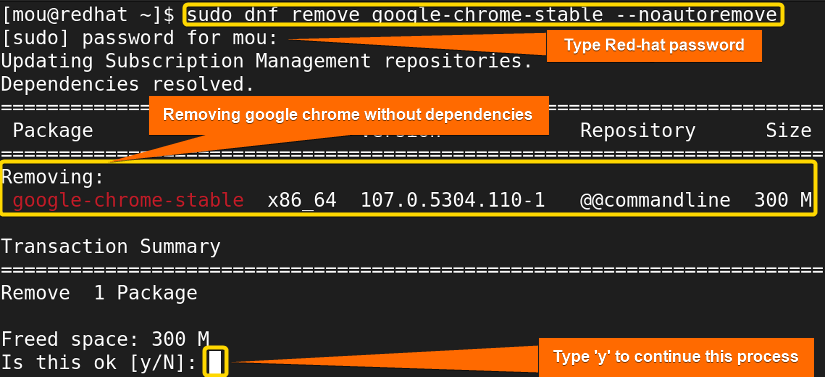Click the version '107.0.5304.110-1'

pyautogui.click(x=452, y=200)
